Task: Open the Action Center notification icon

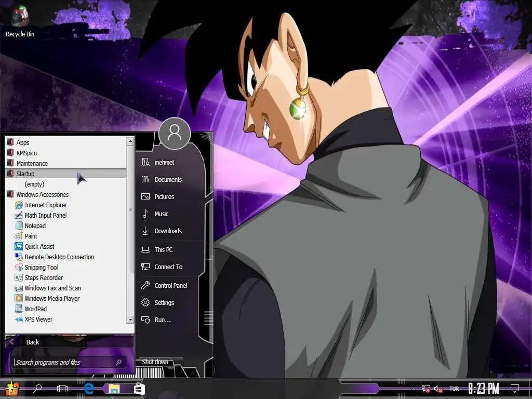Action: pyautogui.click(x=515, y=388)
